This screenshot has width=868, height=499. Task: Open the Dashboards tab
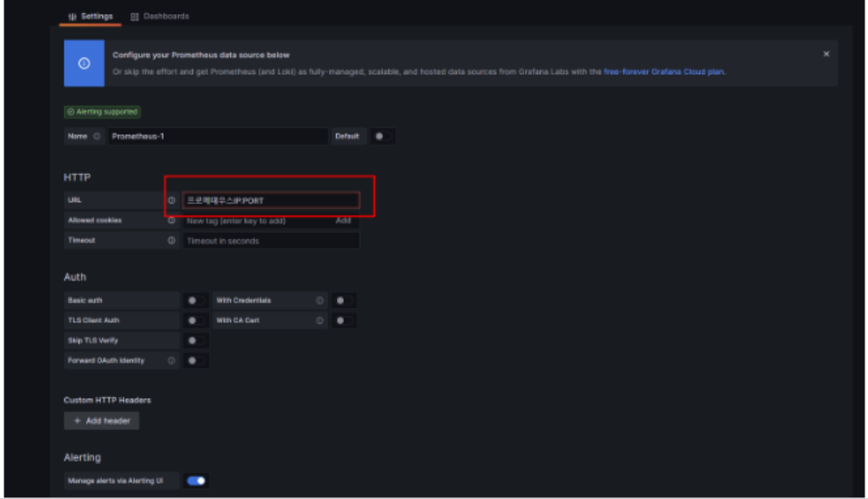[x=160, y=16]
